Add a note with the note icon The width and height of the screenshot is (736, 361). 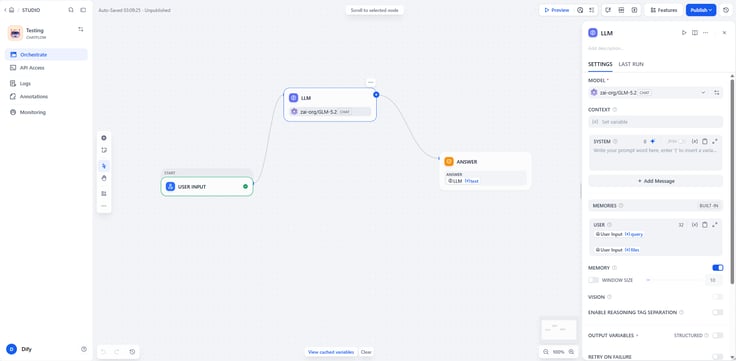(104, 150)
